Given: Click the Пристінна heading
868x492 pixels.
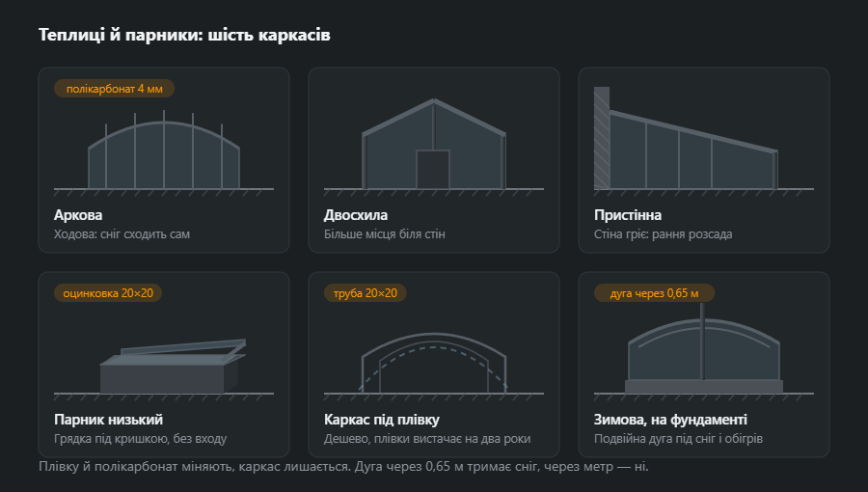Looking at the screenshot, I should click(x=628, y=215).
